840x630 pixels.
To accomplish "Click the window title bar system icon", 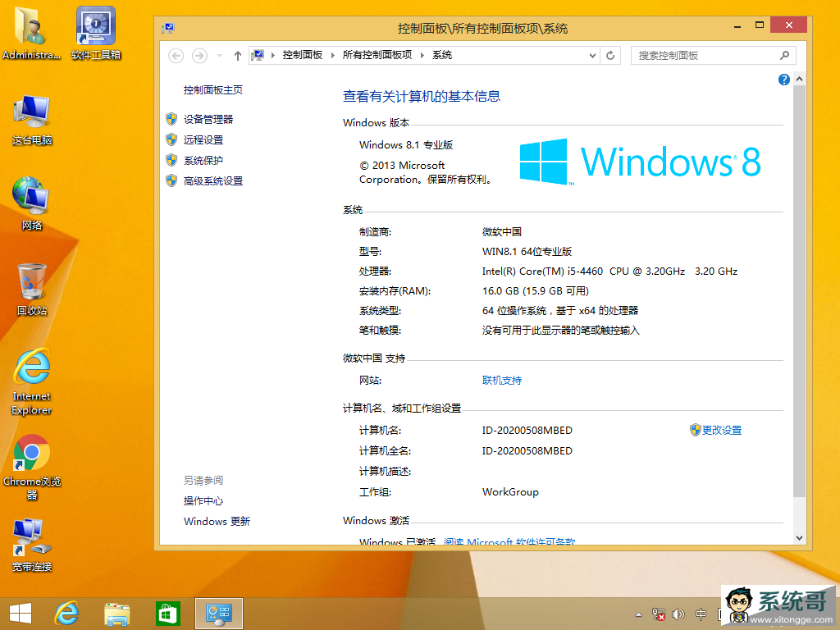I will click(169, 28).
